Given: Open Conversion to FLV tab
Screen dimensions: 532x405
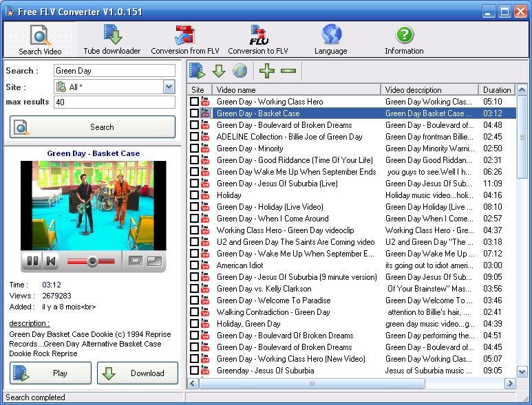Looking at the screenshot, I should pyautogui.click(x=258, y=39).
